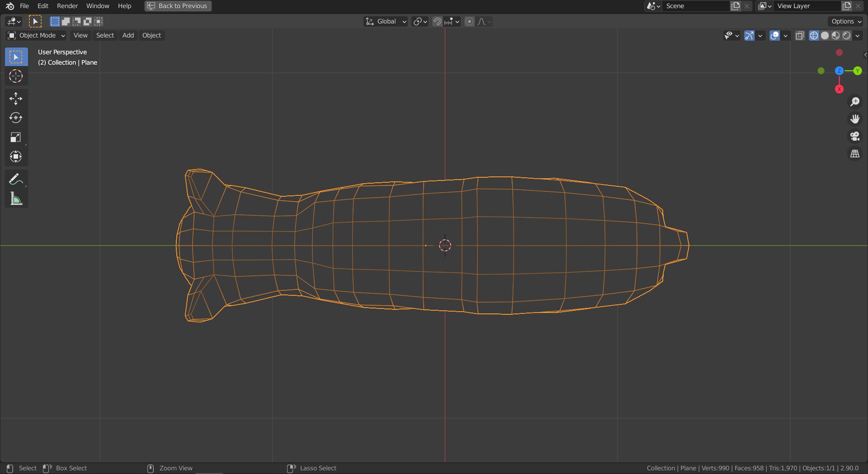Image resolution: width=868 pixels, height=474 pixels.
Task: Toggle Show Overlays button
Action: coord(774,35)
